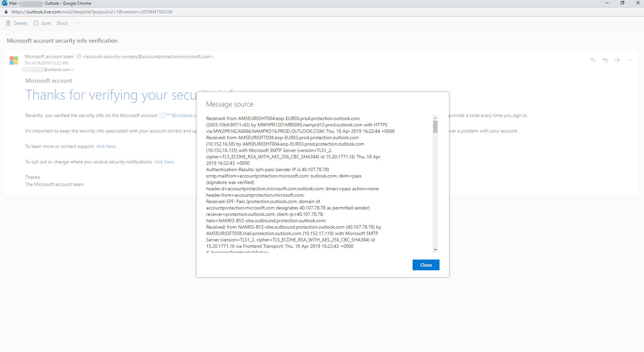Click the Microsoft logo sender avatar

coord(14,61)
